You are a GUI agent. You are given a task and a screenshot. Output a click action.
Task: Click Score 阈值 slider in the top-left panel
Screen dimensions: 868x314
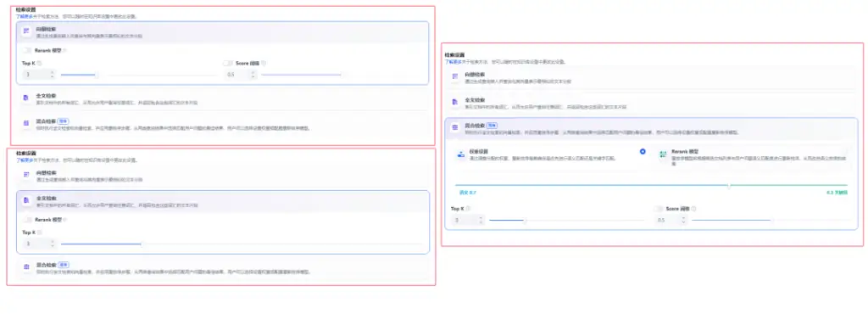coord(341,74)
